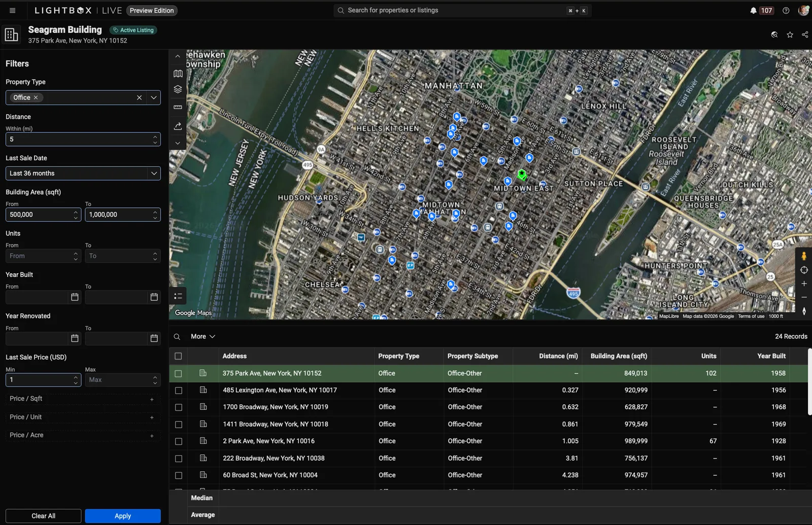812x525 pixels.
Task: Click the map basemap icon in map toolbar
Action: pos(178,74)
